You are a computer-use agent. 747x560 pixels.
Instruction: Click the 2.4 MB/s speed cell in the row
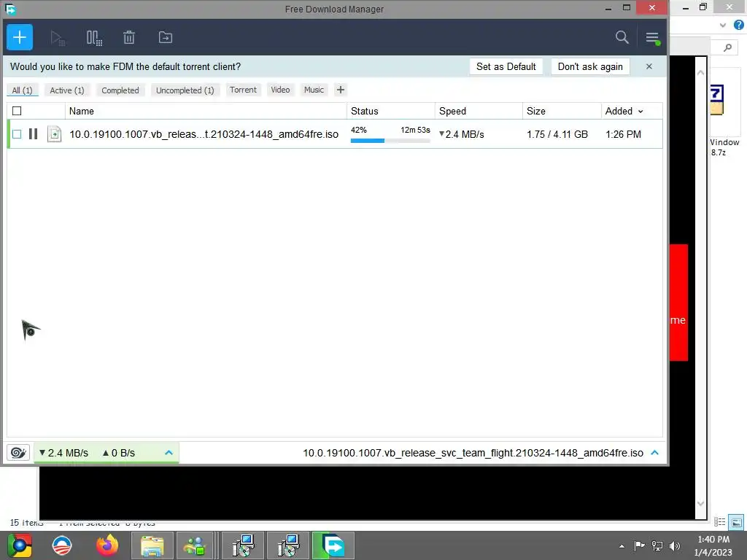[461, 134]
